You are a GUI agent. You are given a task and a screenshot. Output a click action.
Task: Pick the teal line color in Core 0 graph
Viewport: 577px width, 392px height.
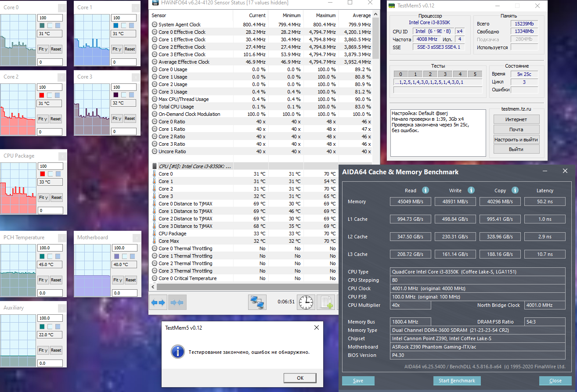tap(42, 25)
